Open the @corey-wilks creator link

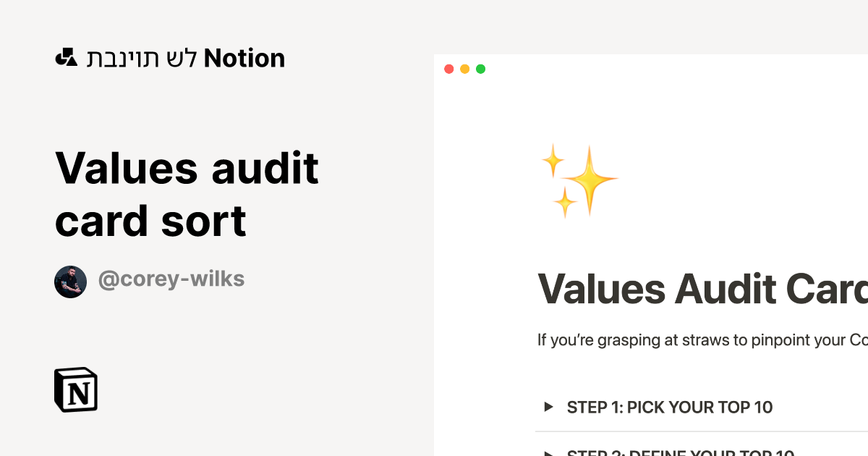(x=171, y=279)
